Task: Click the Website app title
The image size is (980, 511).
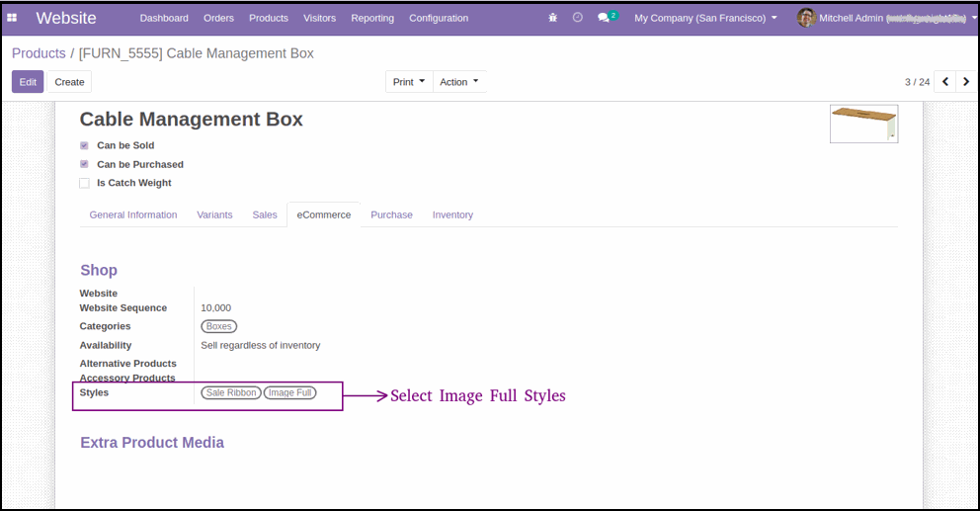Action: pos(66,18)
